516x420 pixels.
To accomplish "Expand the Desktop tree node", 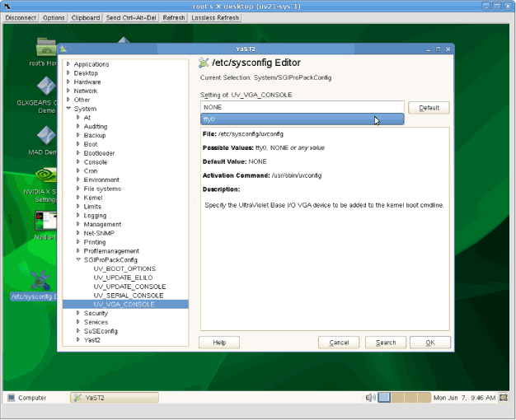I will [68, 72].
